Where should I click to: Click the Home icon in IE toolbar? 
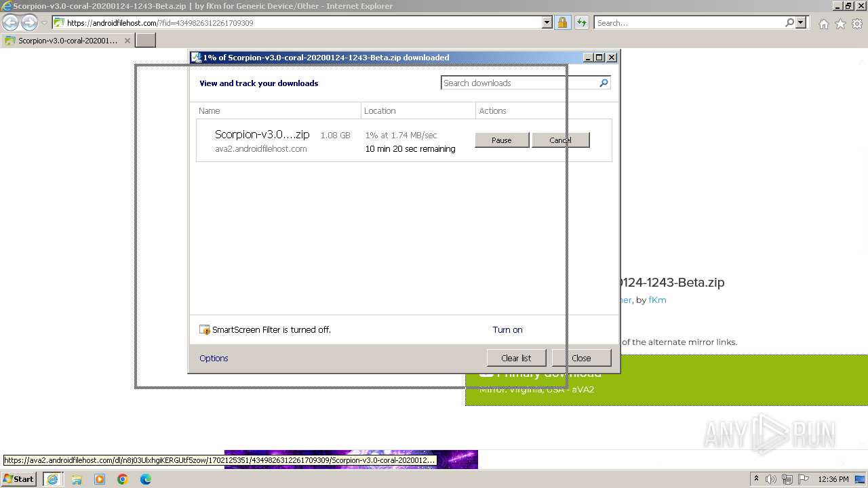823,24
